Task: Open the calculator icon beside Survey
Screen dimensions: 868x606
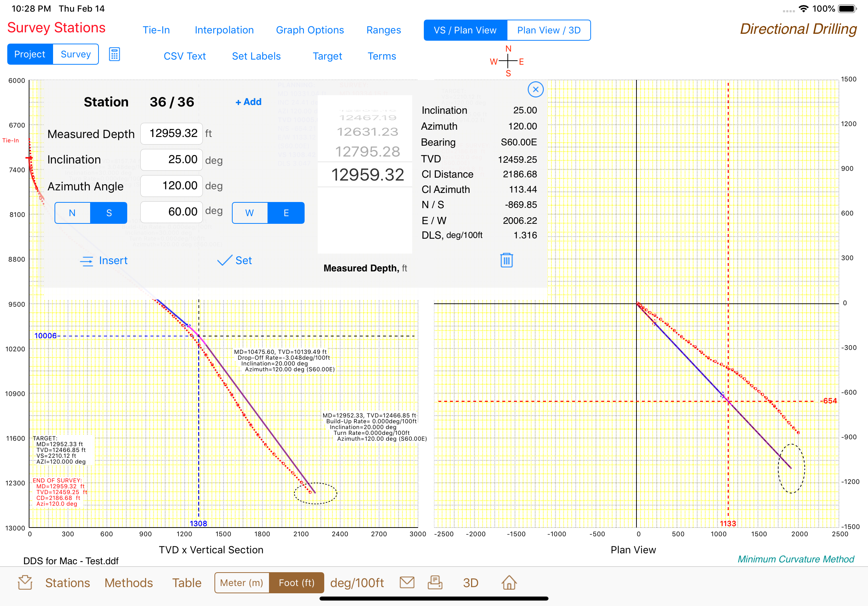Action: (114, 54)
